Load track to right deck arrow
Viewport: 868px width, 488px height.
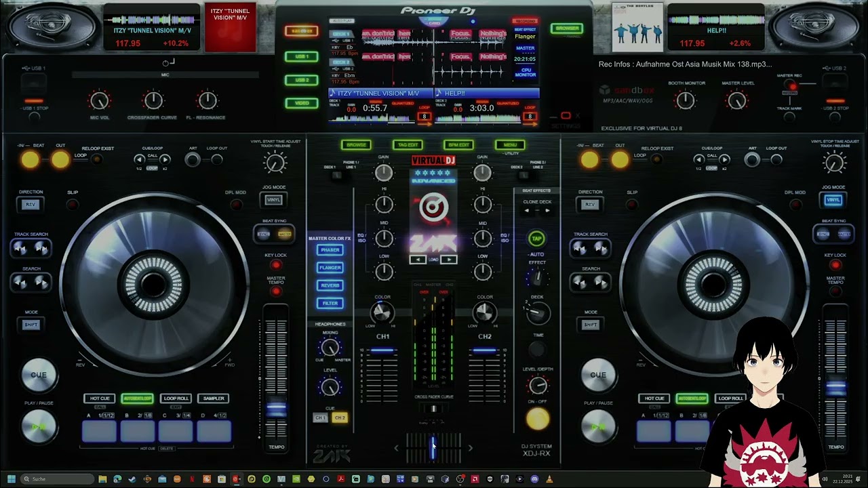pyautogui.click(x=449, y=260)
